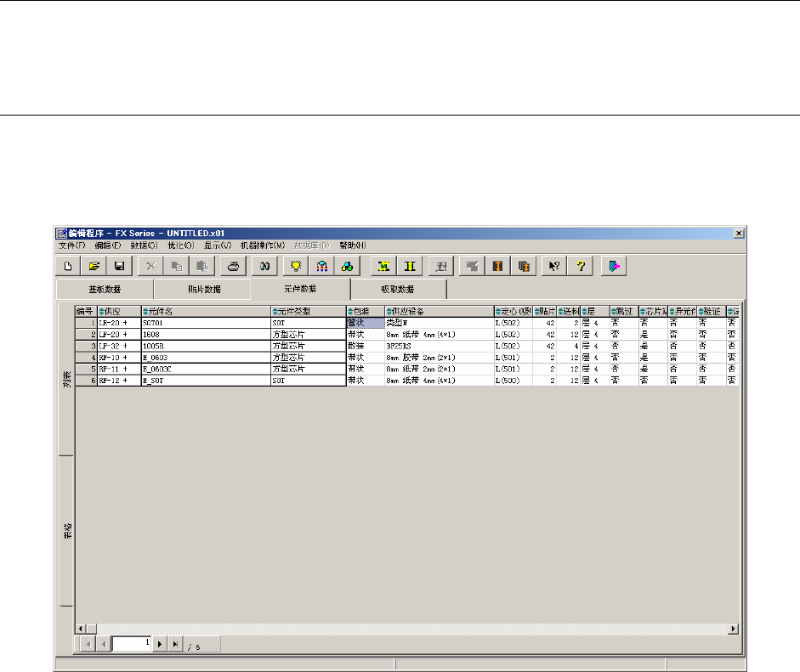Jump to the last record button
800x672 pixels.
[175, 645]
